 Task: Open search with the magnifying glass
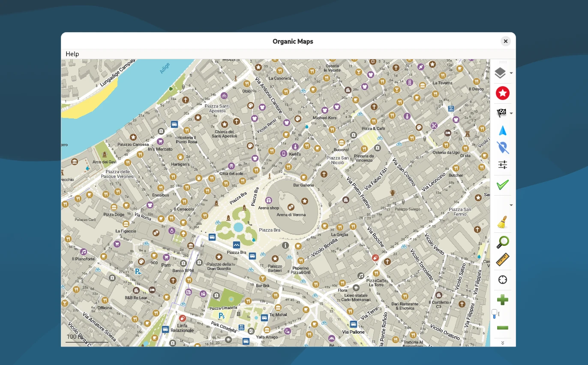coord(502,242)
